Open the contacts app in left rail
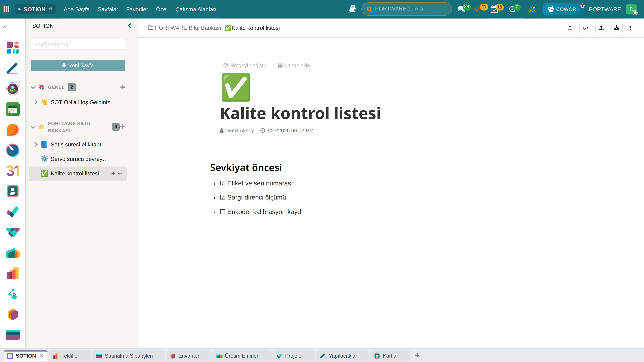The image size is (644, 362). 12,191
